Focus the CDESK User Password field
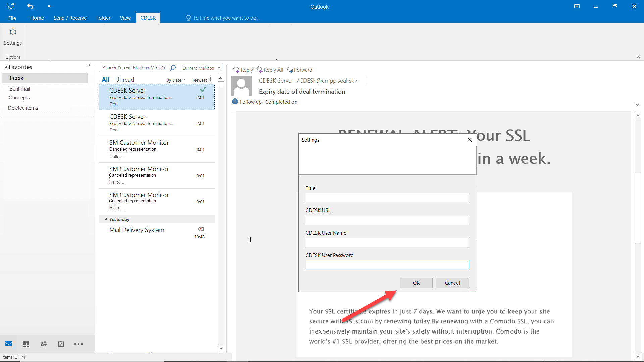The image size is (644, 362). [x=387, y=265]
